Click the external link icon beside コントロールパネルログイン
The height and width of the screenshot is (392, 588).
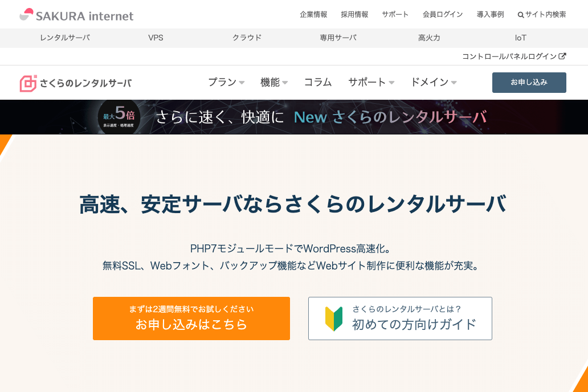tap(562, 56)
